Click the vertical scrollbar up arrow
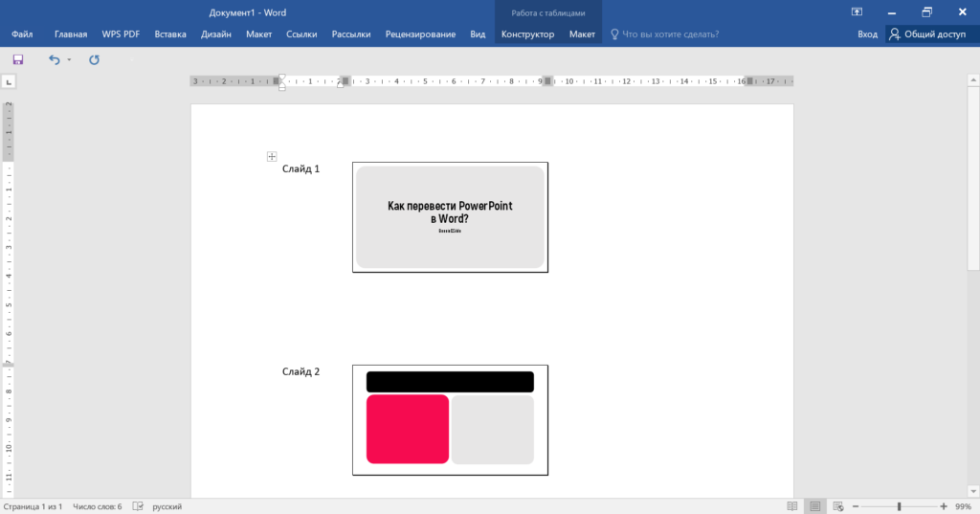Image resolution: width=980 pixels, height=514 pixels. [973, 80]
